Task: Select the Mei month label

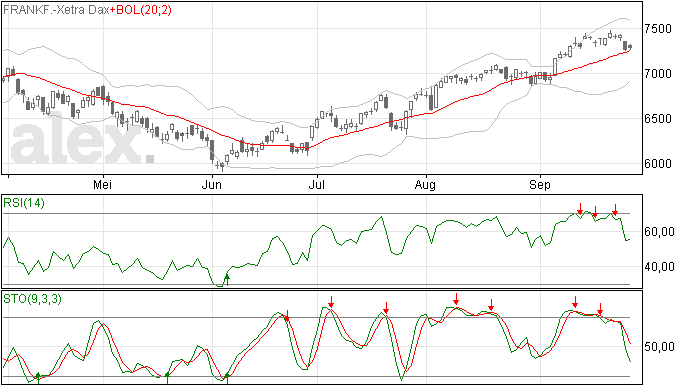Action: (x=102, y=185)
